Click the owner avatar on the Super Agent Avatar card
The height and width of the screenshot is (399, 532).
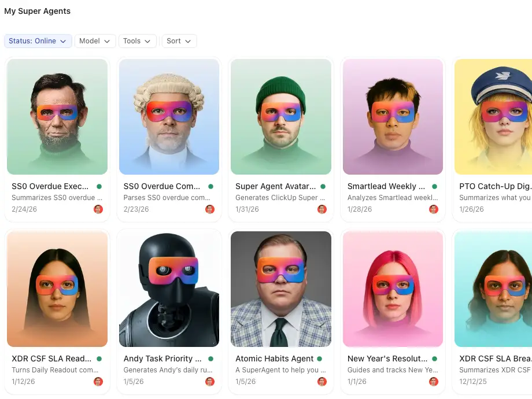(x=322, y=209)
